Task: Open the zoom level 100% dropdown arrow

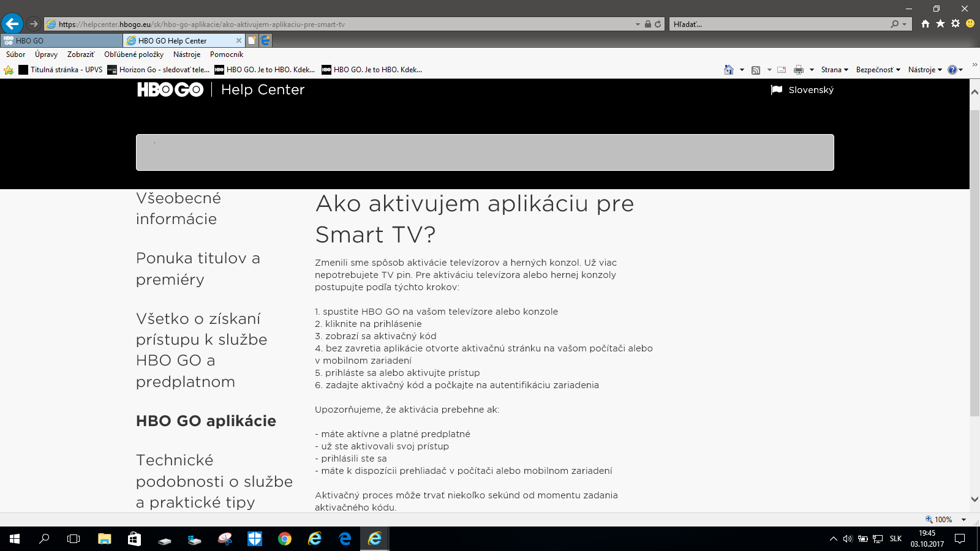Action: [963, 520]
